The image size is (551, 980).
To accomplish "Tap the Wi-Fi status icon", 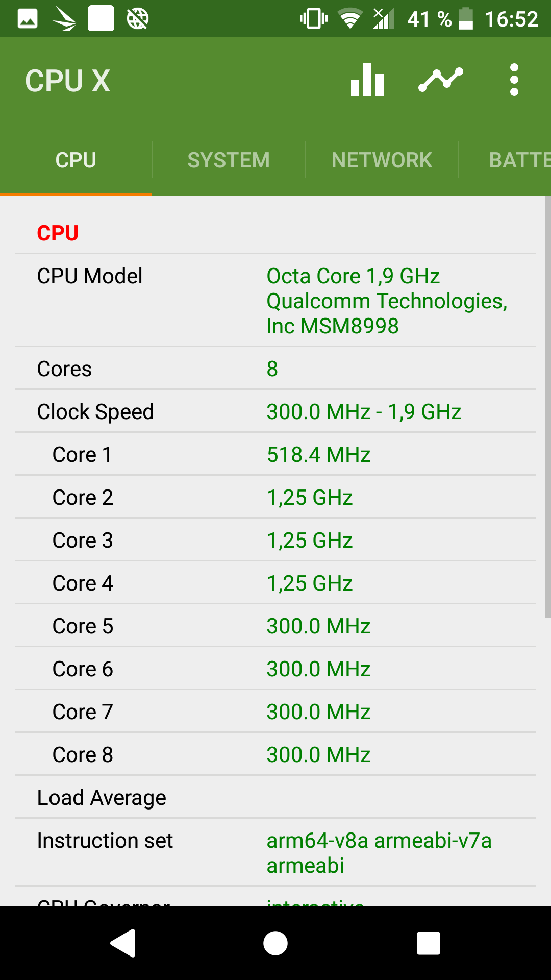I will tap(350, 19).
